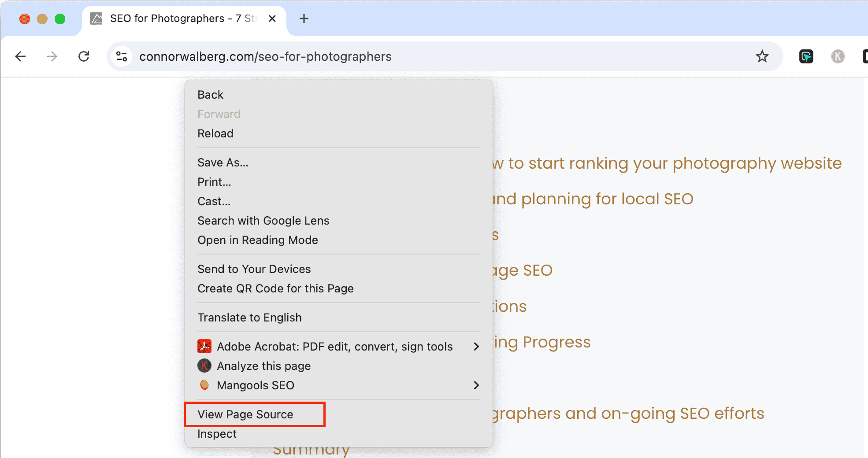Reload the page using the refresh icon
This screenshot has width=868, height=458.
coord(84,56)
